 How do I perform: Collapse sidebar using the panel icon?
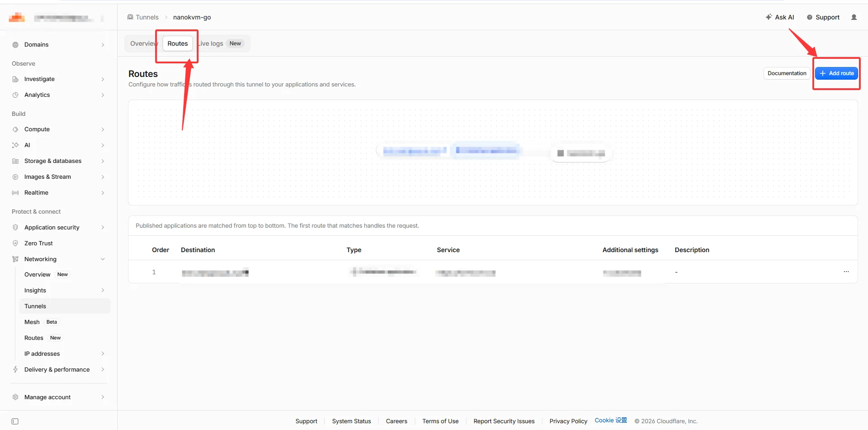point(15,421)
